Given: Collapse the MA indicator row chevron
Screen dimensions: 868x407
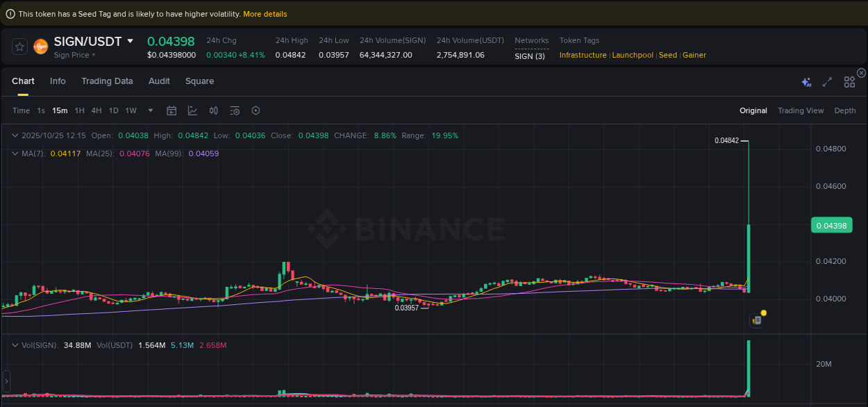Looking at the screenshot, I should click(15, 153).
